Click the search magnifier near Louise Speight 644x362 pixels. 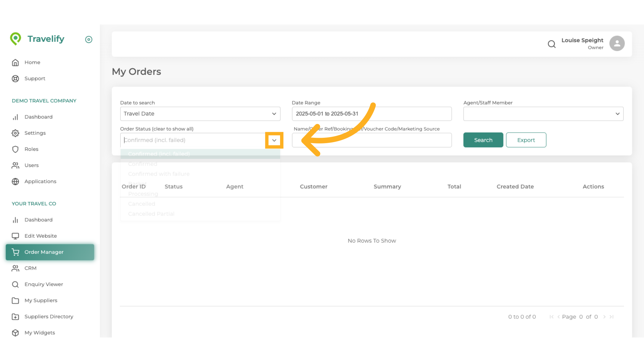[552, 44]
